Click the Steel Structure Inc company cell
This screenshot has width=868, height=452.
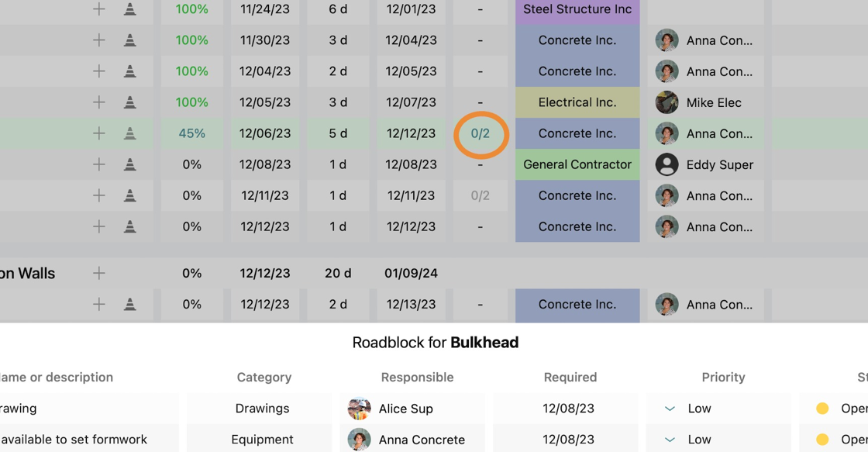(577, 11)
